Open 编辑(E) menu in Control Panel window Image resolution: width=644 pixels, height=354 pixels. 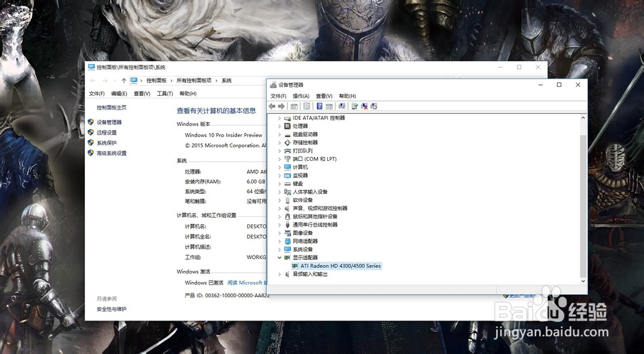pos(119,93)
